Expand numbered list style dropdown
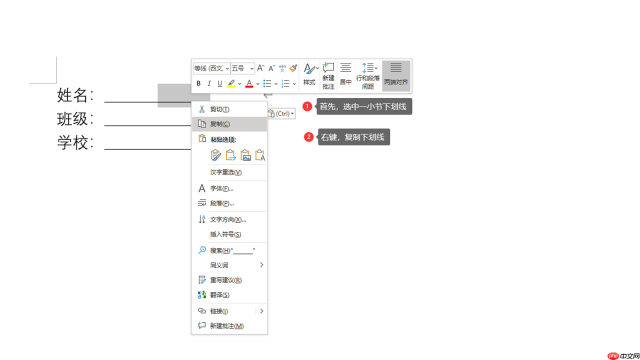The image size is (640, 360). tap(294, 84)
